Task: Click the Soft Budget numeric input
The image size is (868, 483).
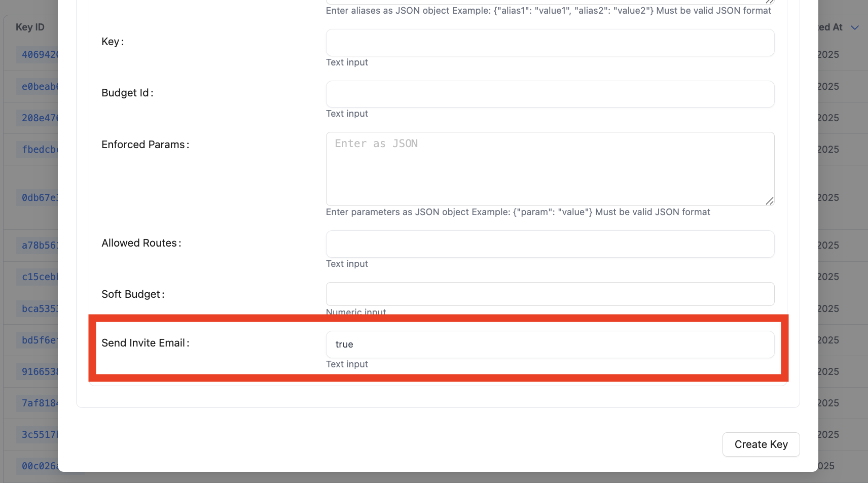Action: [x=550, y=294]
